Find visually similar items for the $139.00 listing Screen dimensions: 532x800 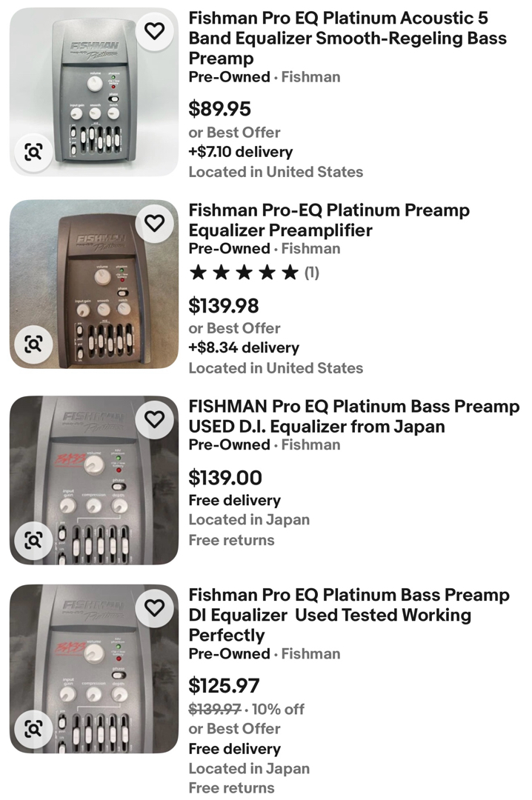pos(33,540)
